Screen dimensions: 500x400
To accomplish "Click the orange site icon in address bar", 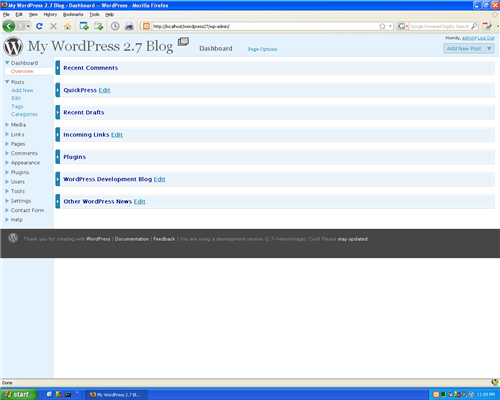I will tap(146, 26).
